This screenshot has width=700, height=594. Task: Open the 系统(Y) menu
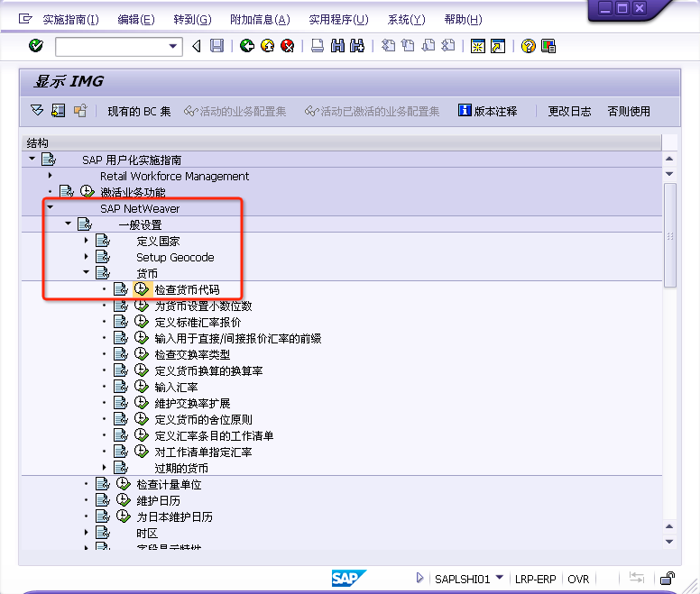[x=406, y=20]
